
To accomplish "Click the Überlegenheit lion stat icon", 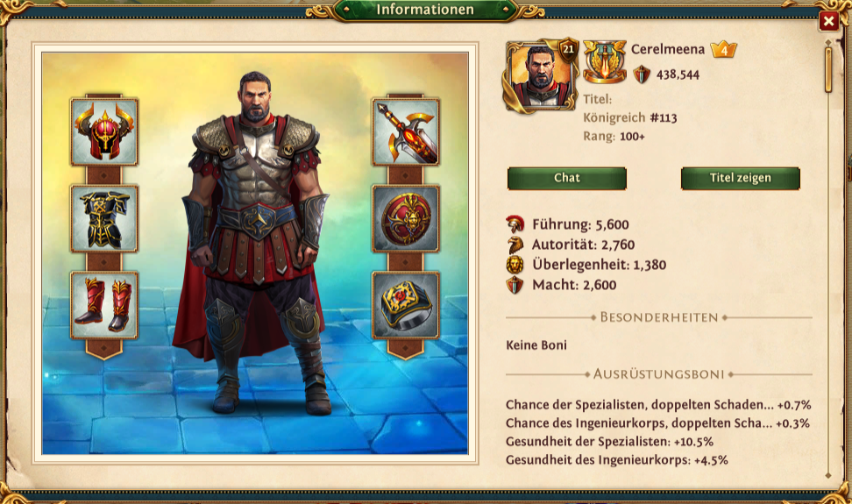I will pyautogui.click(x=515, y=265).
